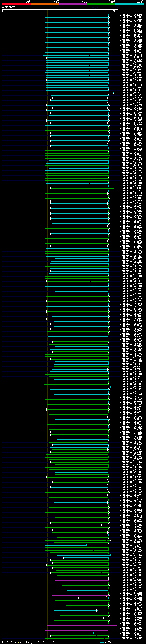Select the UniRef100_Q4KTE7 label
This screenshot has height=644, width=146.
click(131, 201)
